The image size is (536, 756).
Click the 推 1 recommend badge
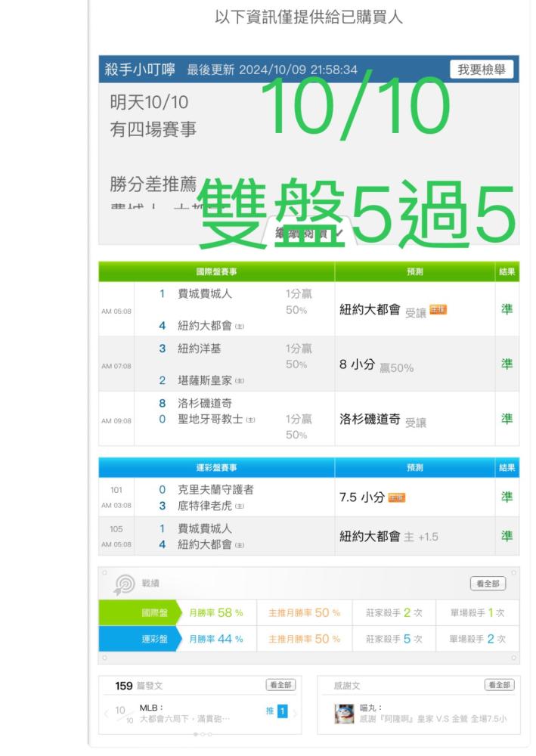(277, 711)
